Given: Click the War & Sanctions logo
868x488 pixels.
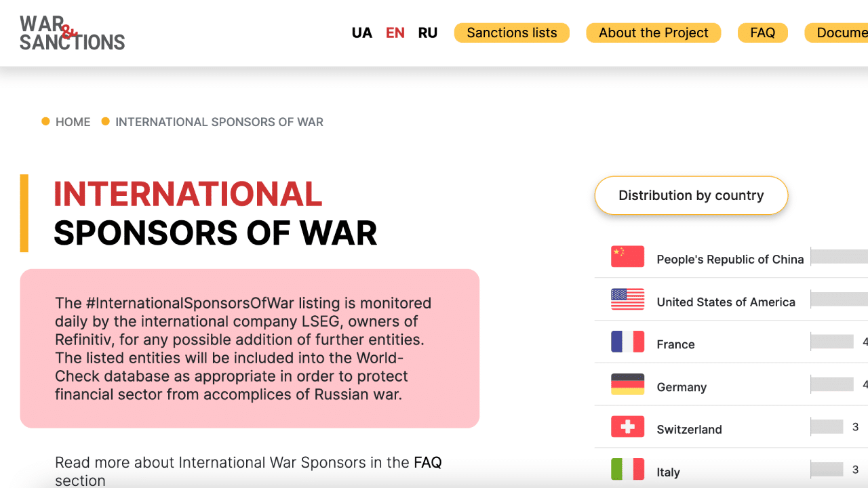Looking at the screenshot, I should [72, 33].
